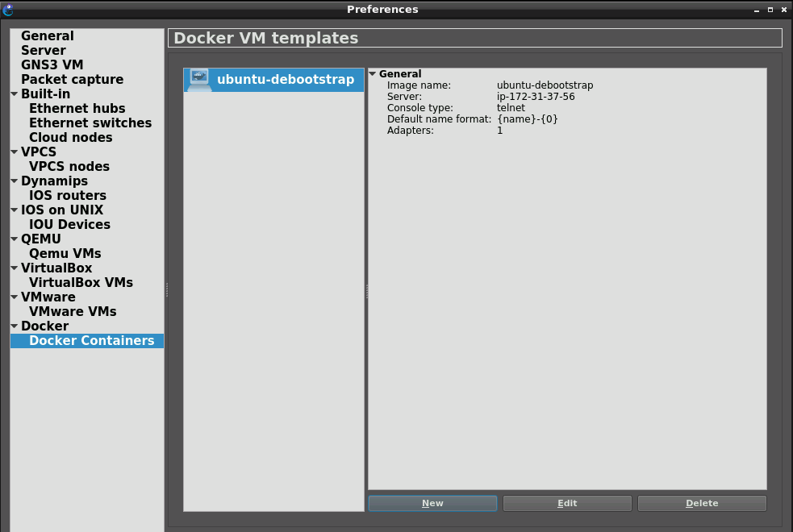
Task: Collapse the Docker tree arrow
Action: [15, 326]
